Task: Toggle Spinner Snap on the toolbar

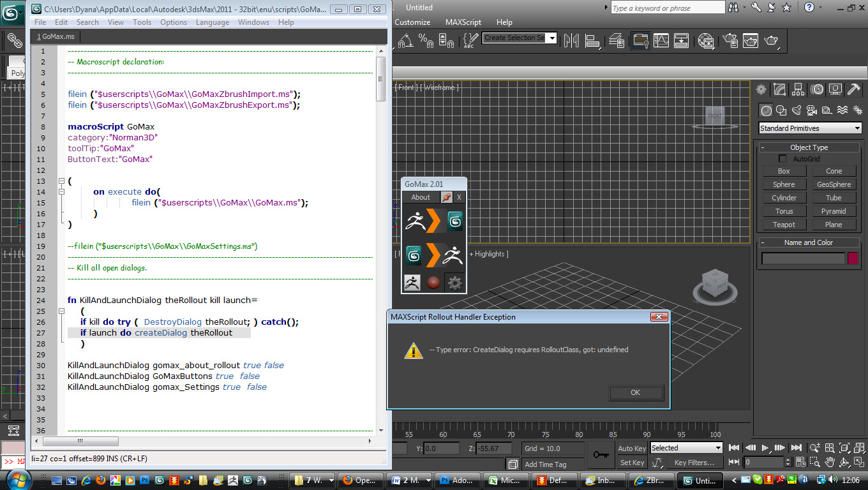Action: click(x=447, y=40)
